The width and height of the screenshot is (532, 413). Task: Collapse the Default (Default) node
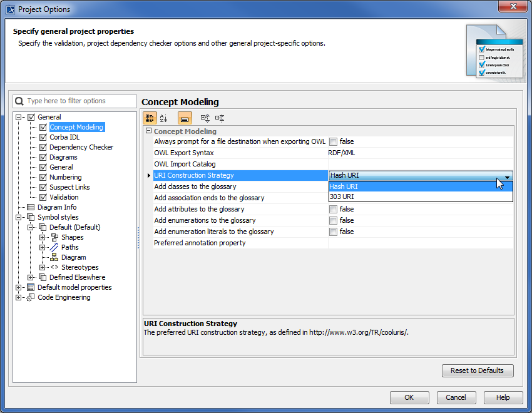coord(30,227)
